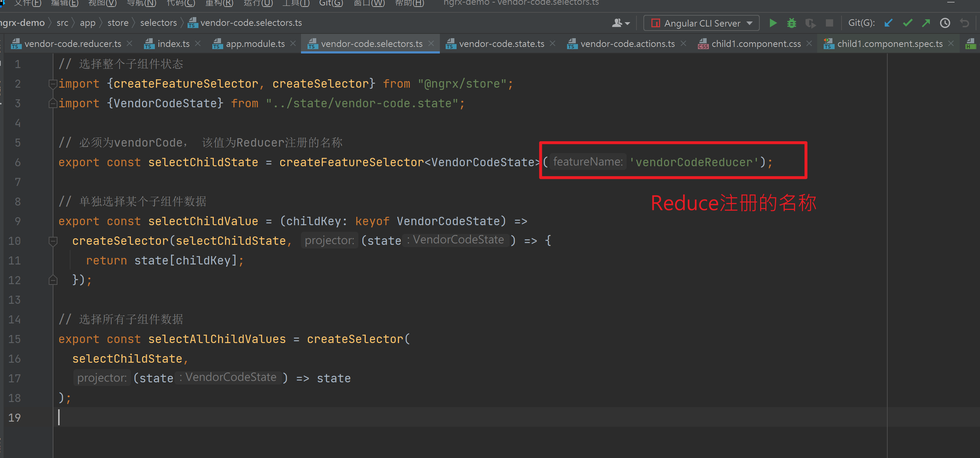Click the Stop square icon
This screenshot has height=458, width=980.
click(830, 23)
